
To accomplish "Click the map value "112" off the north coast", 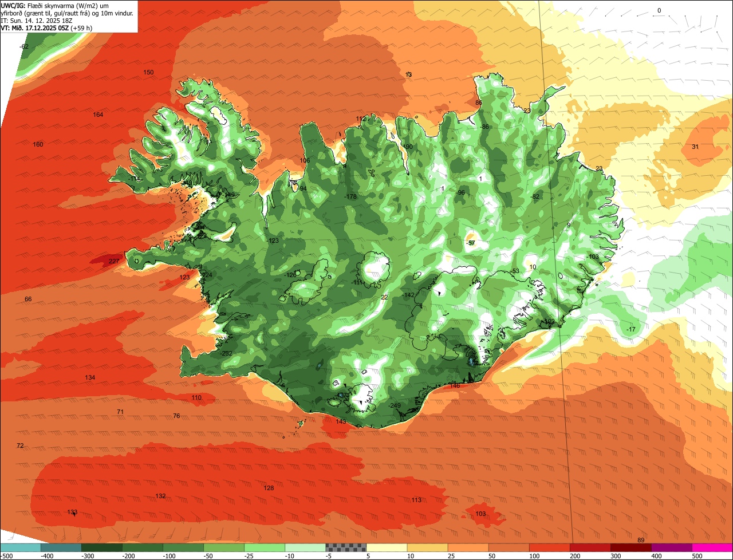I will pyautogui.click(x=361, y=119).
